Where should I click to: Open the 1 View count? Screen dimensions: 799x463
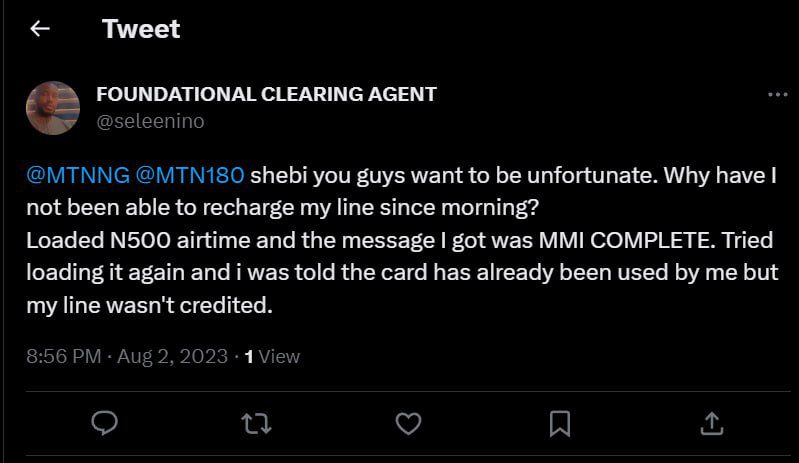click(272, 356)
